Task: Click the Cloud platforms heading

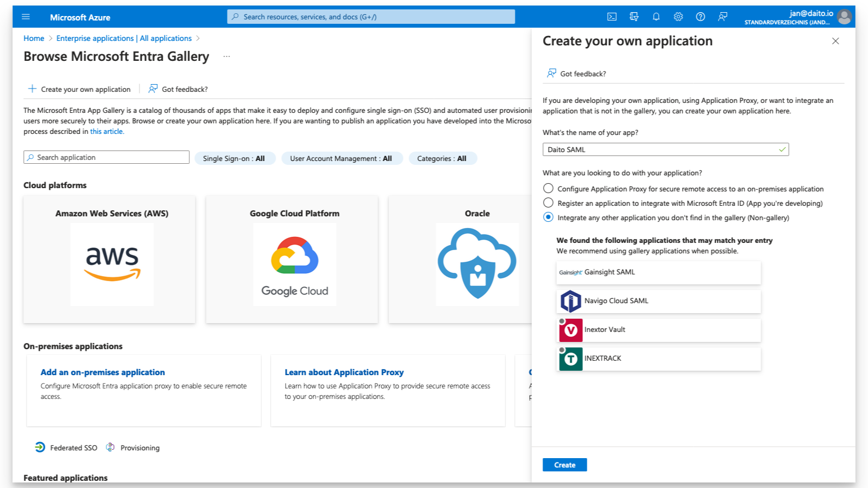Action: [x=55, y=185]
